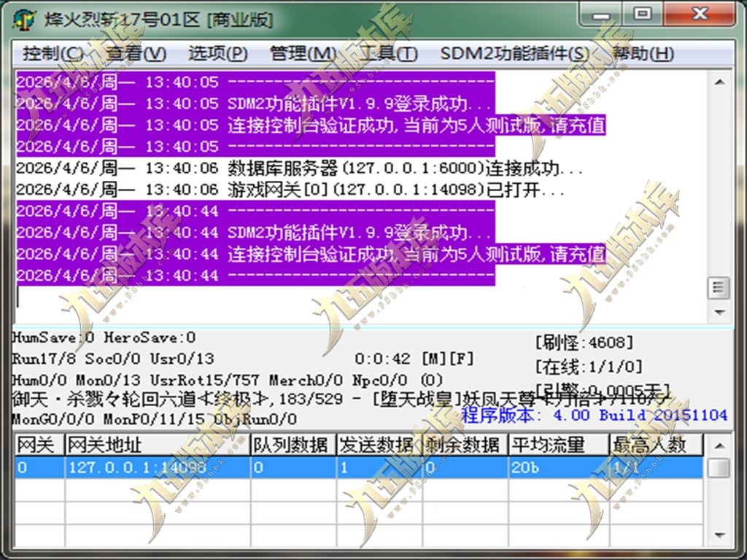Click the gateway list scroll up arrow
The height and width of the screenshot is (560, 747).
tap(719, 446)
